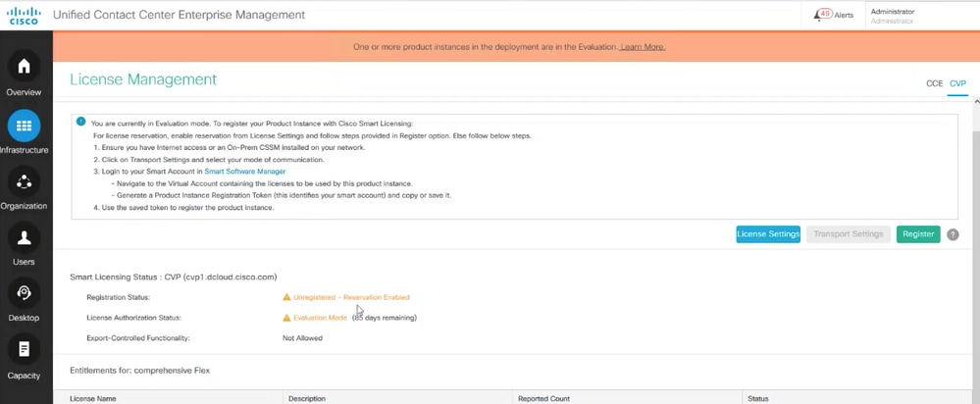Open License Settings

768,234
